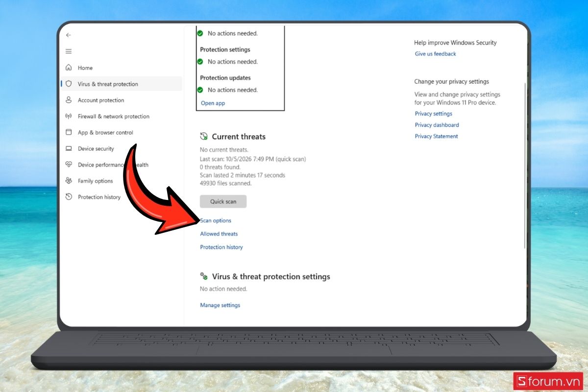
Task: Click the Device performance heart icon
Action: (x=69, y=165)
